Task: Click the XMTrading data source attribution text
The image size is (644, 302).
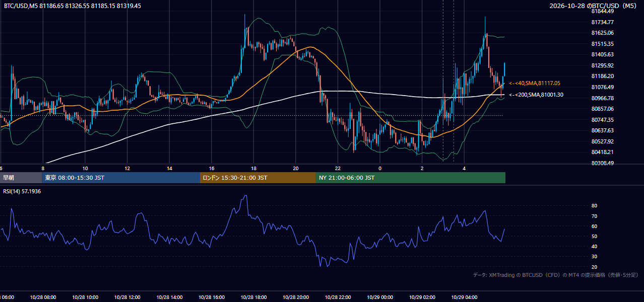Action: pos(556,275)
